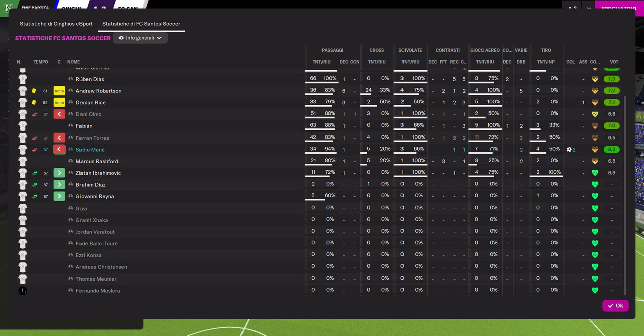The image size is (644, 336).
Task: Click the 6.9 rating for Zlatan Ibrahimovic
Action: click(612, 173)
